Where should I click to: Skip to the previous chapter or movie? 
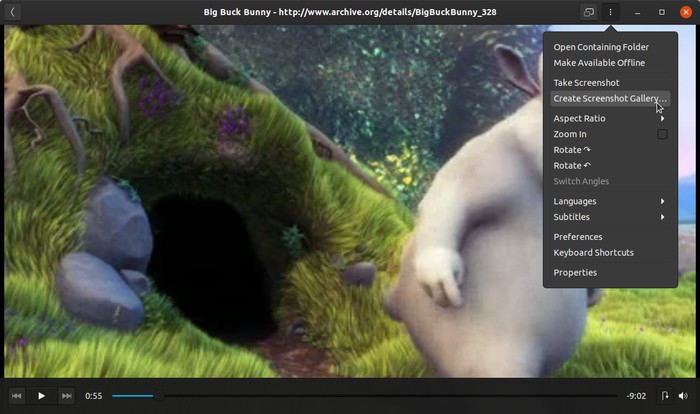point(17,396)
